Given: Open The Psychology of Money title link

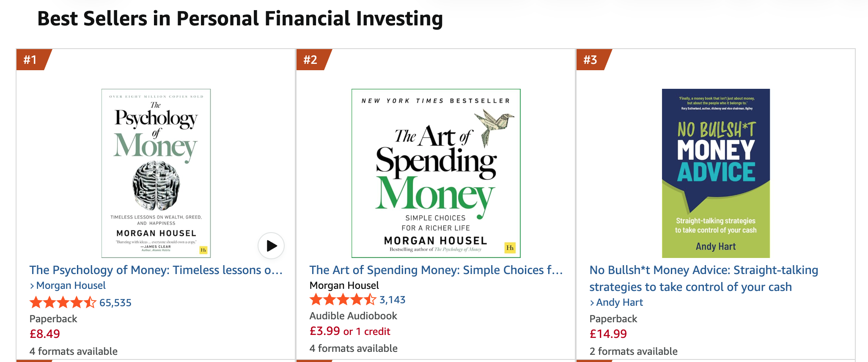Looking at the screenshot, I should (156, 270).
